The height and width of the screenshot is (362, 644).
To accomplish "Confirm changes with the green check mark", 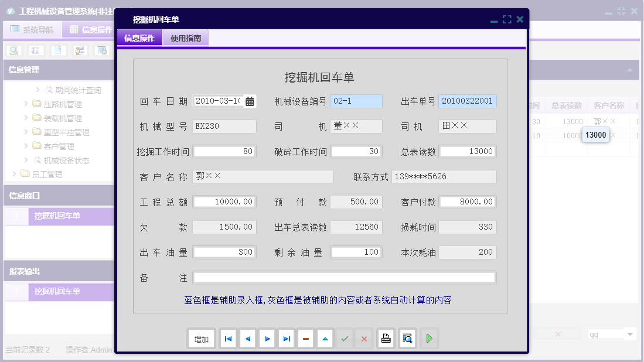I will pos(345,338).
